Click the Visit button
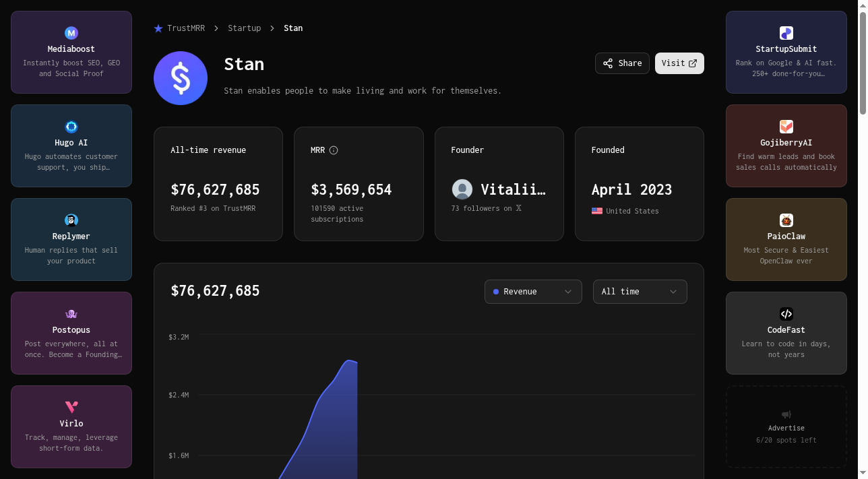The image size is (868, 479). coord(679,63)
